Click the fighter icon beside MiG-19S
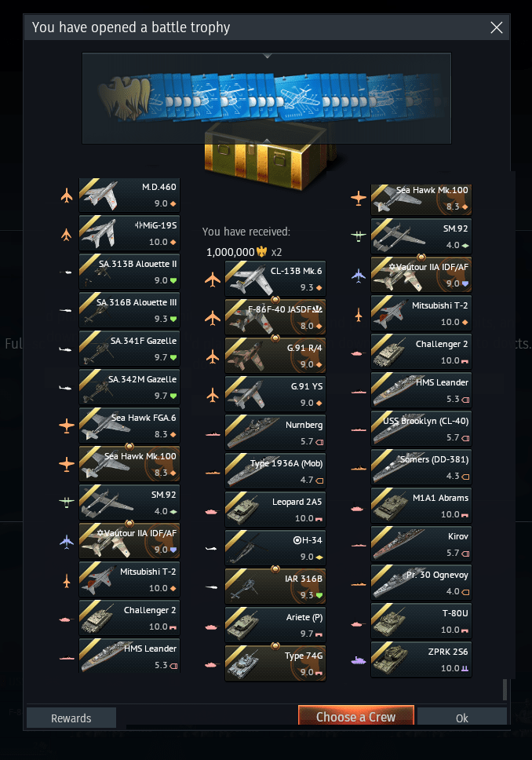This screenshot has width=532, height=760. 67,235
